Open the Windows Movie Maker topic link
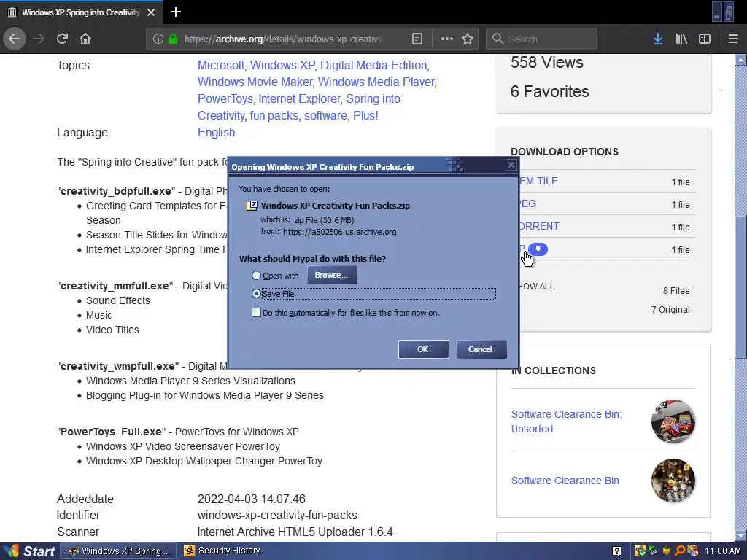This screenshot has width=747, height=560. pyautogui.click(x=255, y=82)
